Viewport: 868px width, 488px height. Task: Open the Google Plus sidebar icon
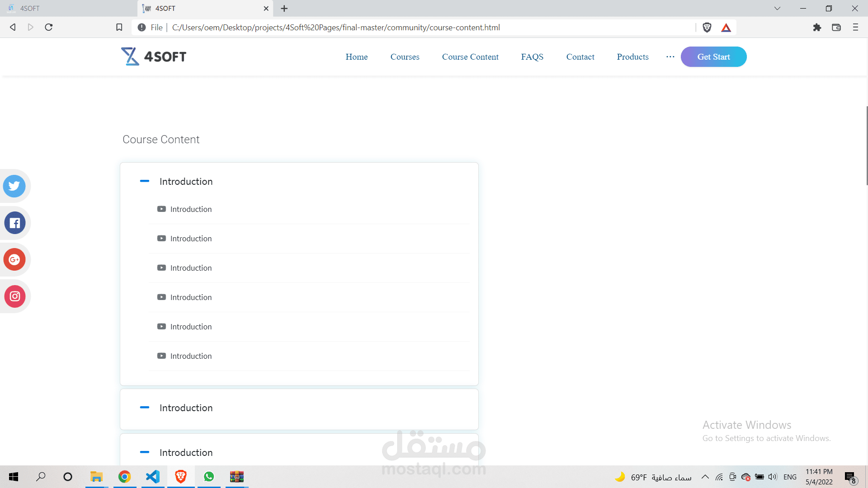pyautogui.click(x=14, y=259)
